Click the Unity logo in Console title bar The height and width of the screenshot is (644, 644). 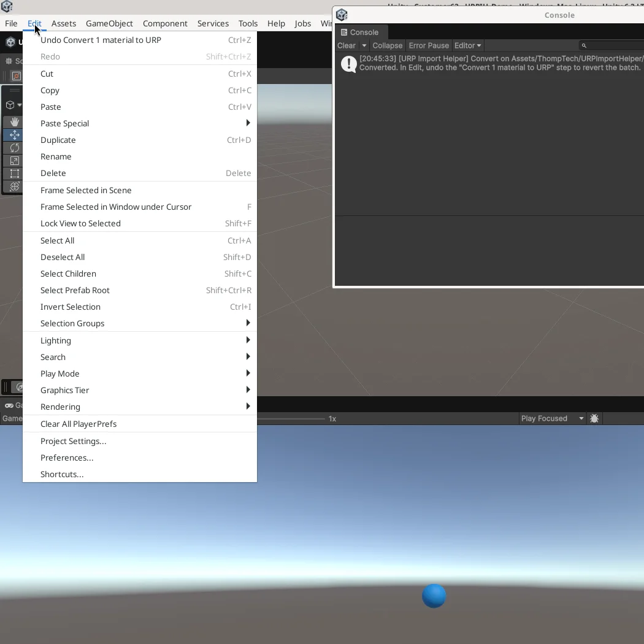coord(342,15)
